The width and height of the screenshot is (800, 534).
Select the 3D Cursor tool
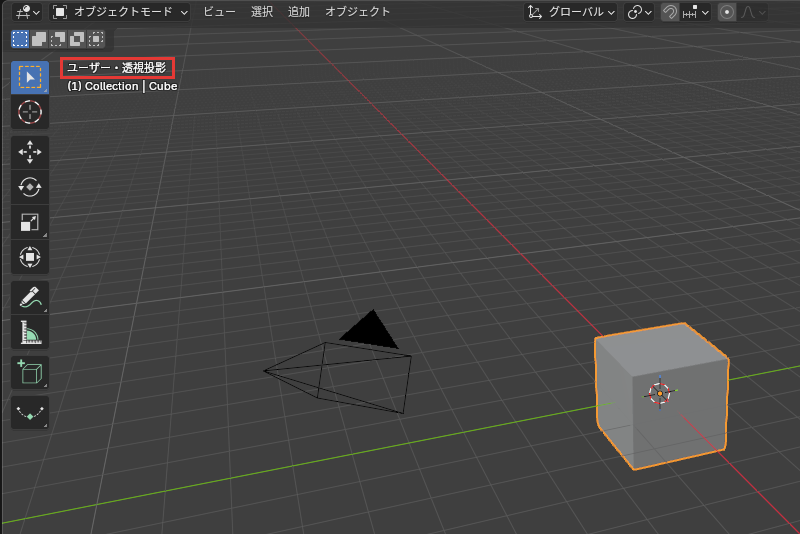coord(30,112)
